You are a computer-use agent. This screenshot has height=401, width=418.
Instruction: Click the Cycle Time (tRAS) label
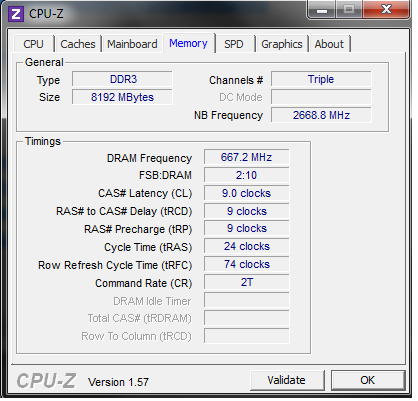pyautogui.click(x=148, y=247)
